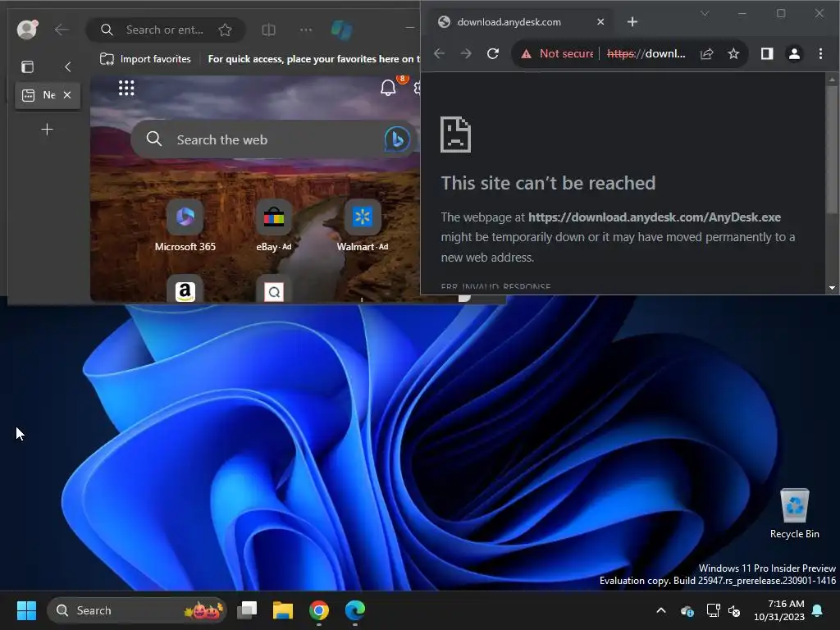The width and height of the screenshot is (840, 630).
Task: Open the OneDrive tray icon
Action: coord(687,610)
